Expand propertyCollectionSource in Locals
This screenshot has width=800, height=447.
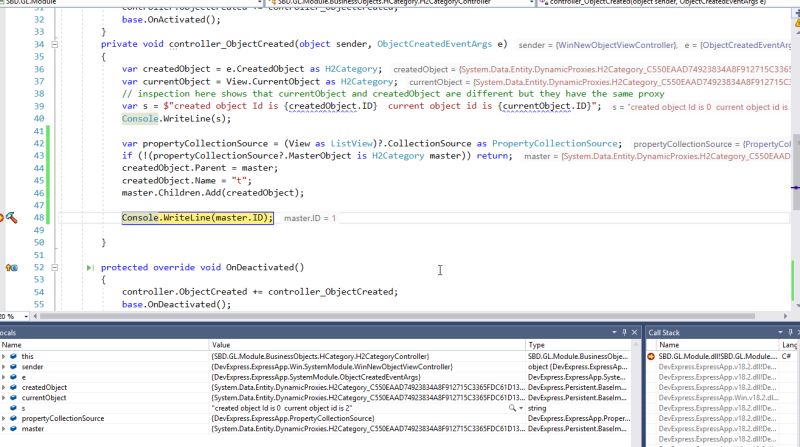coord(4,418)
